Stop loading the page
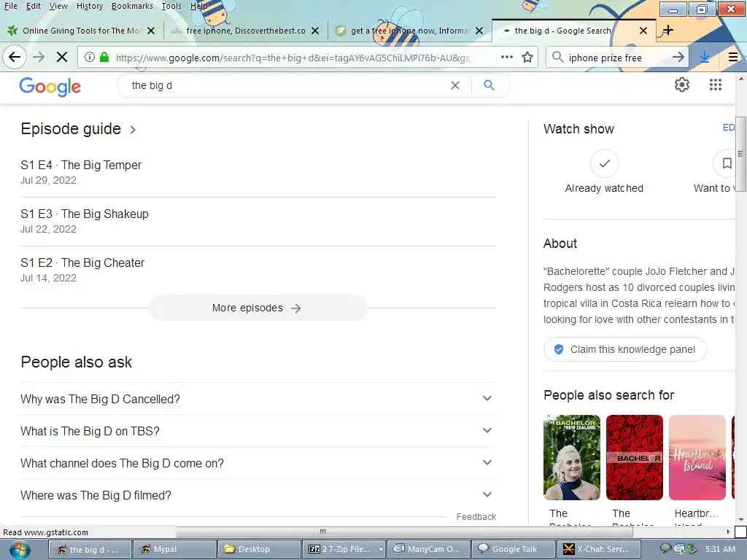747x560 pixels. tap(62, 58)
